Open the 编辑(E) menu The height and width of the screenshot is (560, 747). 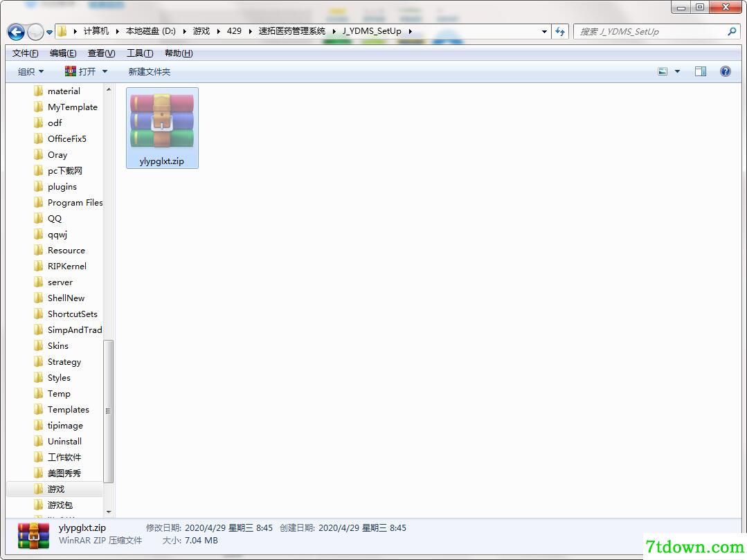click(63, 53)
